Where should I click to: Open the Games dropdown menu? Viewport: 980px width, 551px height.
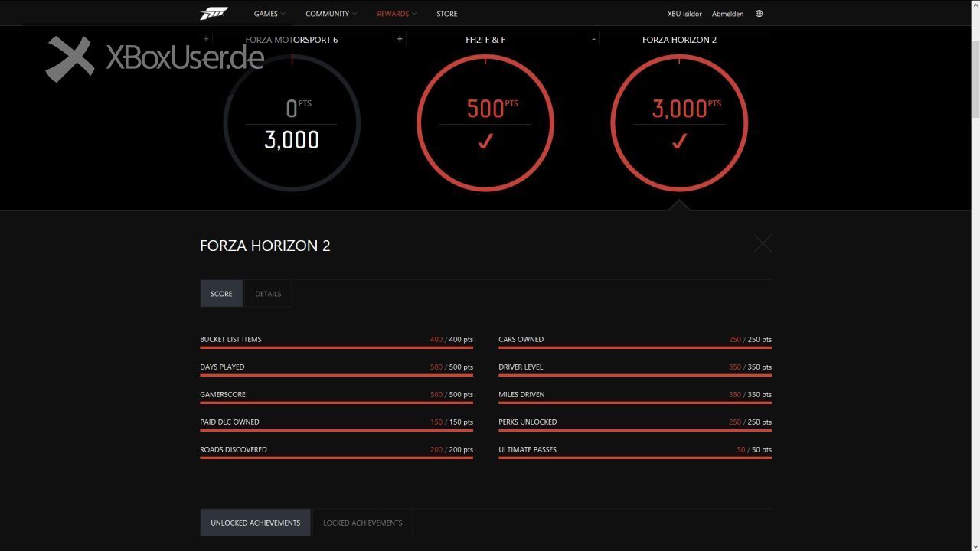pos(269,14)
